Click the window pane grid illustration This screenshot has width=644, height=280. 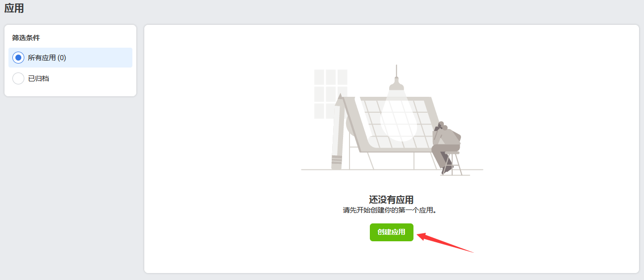(x=331, y=93)
